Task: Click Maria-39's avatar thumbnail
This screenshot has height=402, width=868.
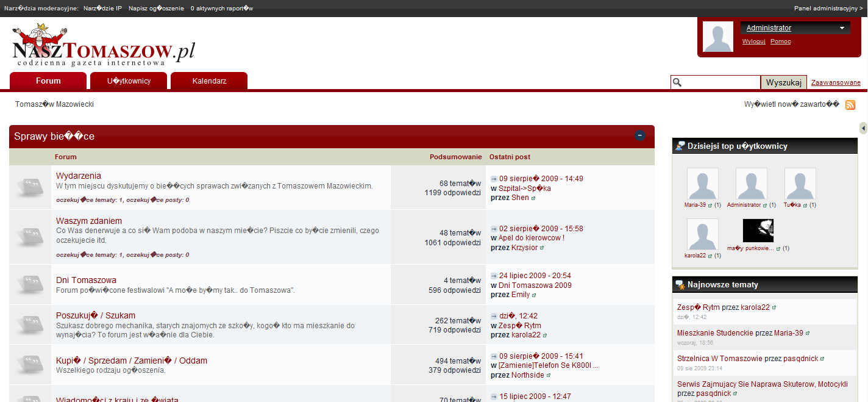Action: point(702,184)
